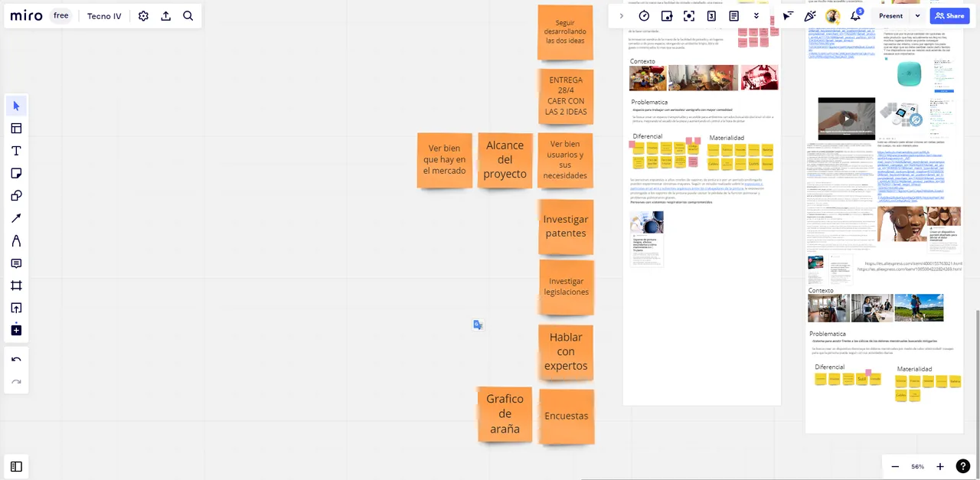The width and height of the screenshot is (980, 480).
Task: Redo the last action
Action: [16, 382]
